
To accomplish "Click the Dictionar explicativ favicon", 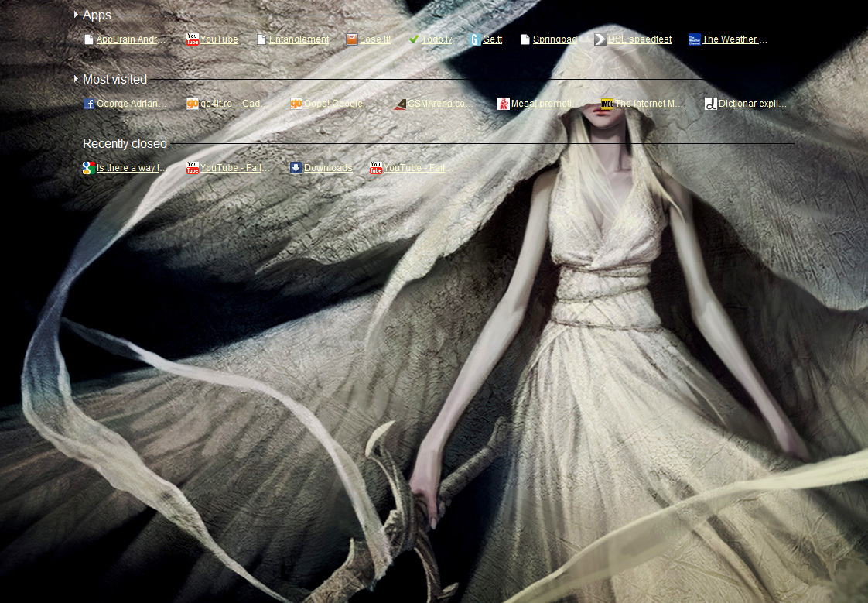I will click(x=711, y=104).
